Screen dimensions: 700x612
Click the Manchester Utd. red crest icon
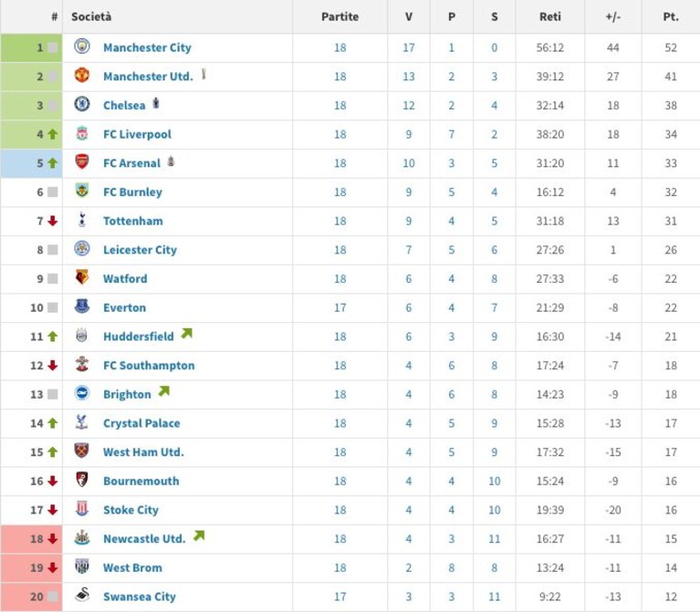click(82, 75)
